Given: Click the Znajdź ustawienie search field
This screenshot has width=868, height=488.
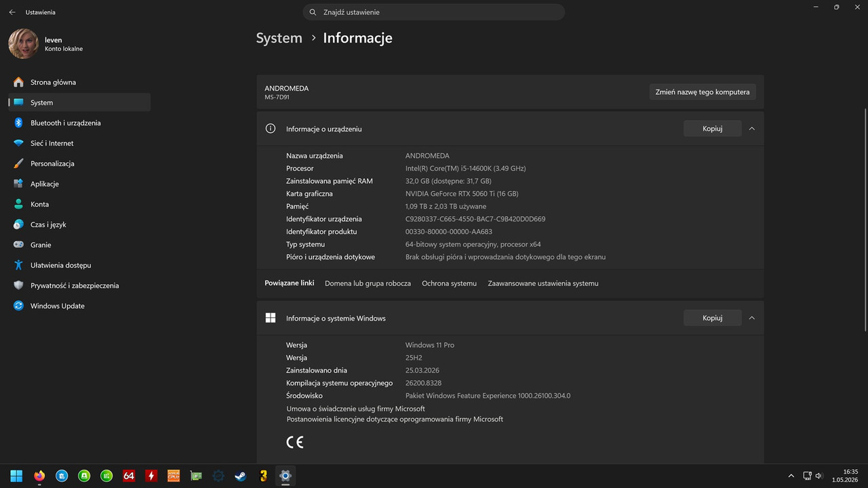Looking at the screenshot, I should (x=434, y=12).
